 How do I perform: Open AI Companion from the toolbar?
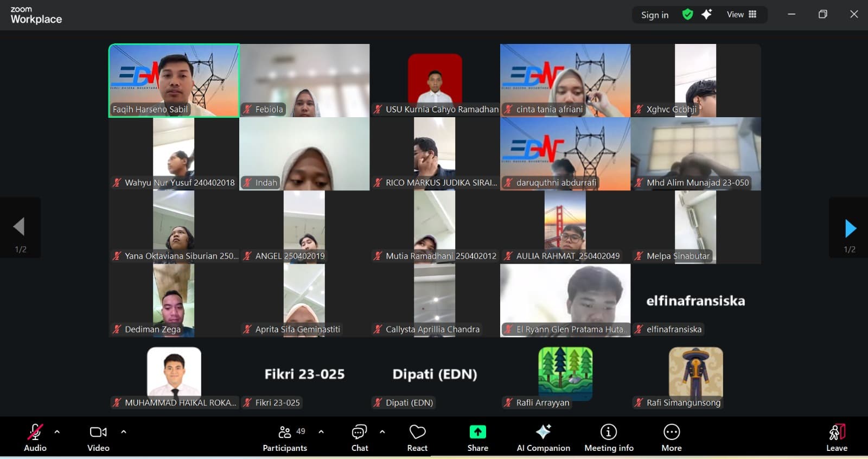(x=543, y=438)
